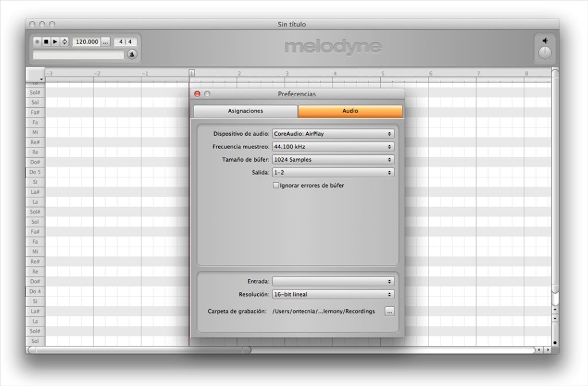Open the Salida output dropdown
The height and width of the screenshot is (386, 588).
333,173
